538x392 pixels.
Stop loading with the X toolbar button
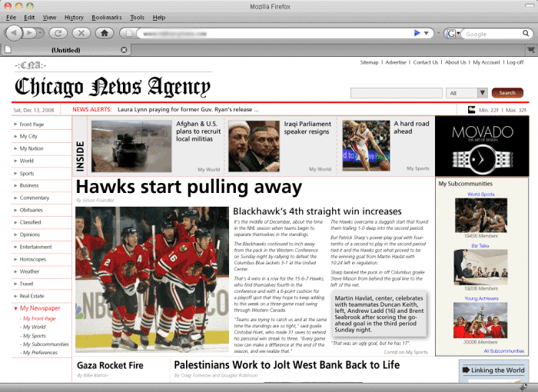(81, 33)
